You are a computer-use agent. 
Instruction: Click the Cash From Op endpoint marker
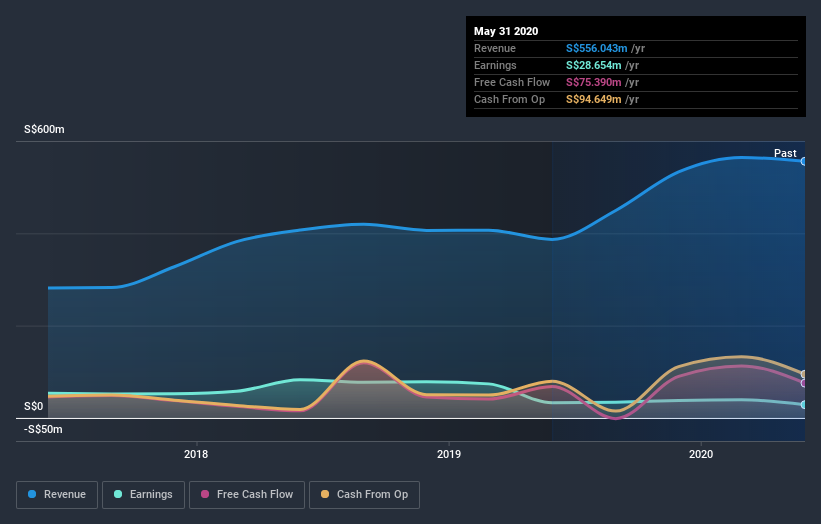pyautogui.click(x=804, y=374)
